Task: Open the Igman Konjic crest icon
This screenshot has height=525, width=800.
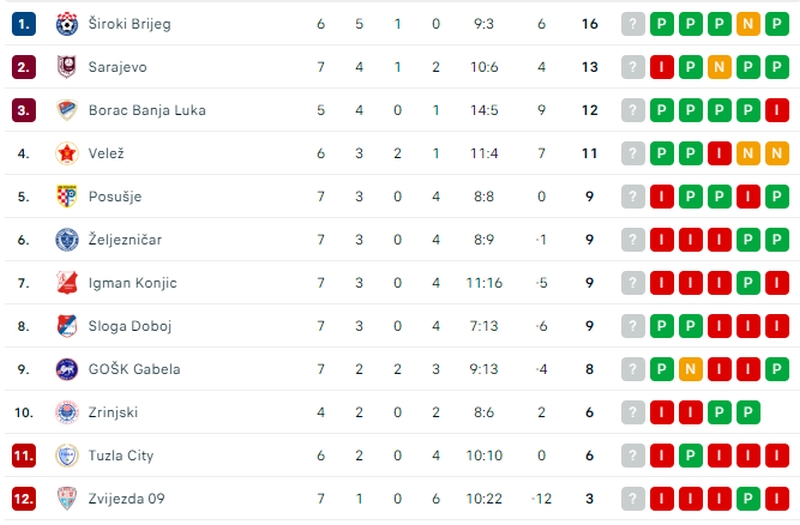Action: [67, 283]
